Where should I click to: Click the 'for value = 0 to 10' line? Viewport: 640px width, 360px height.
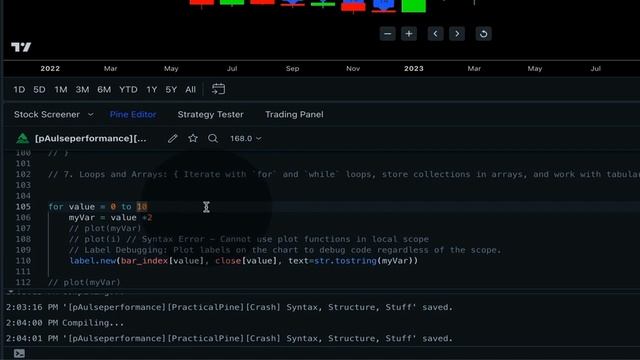[98, 207]
